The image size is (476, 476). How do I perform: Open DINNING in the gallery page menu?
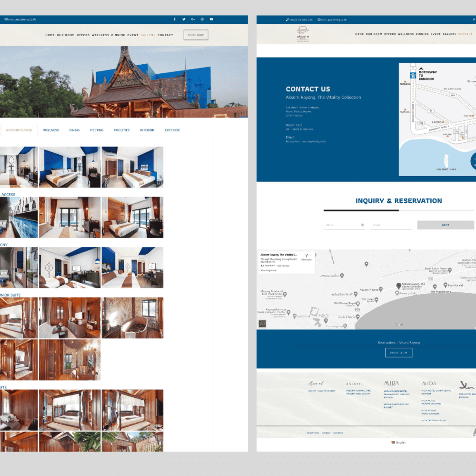pyautogui.click(x=118, y=35)
